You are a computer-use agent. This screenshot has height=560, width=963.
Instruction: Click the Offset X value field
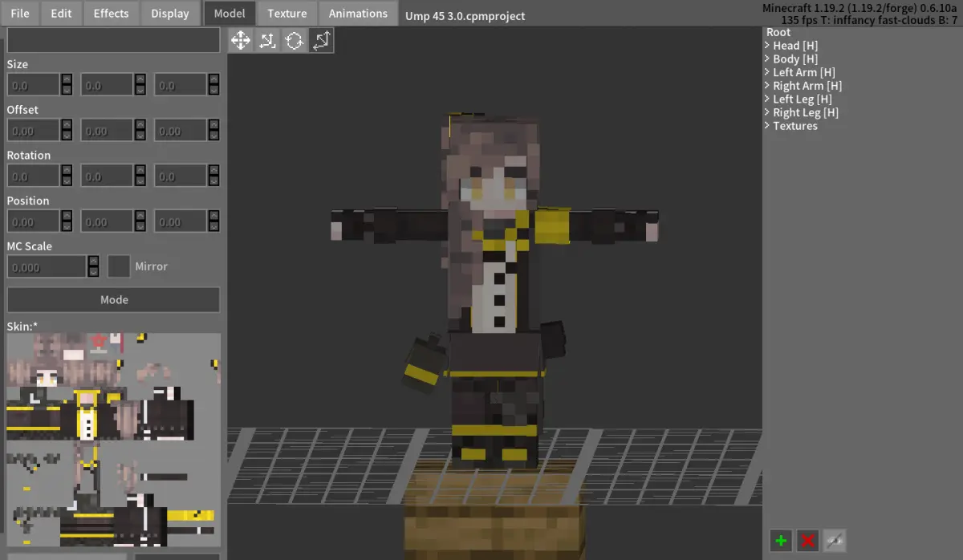34,130
